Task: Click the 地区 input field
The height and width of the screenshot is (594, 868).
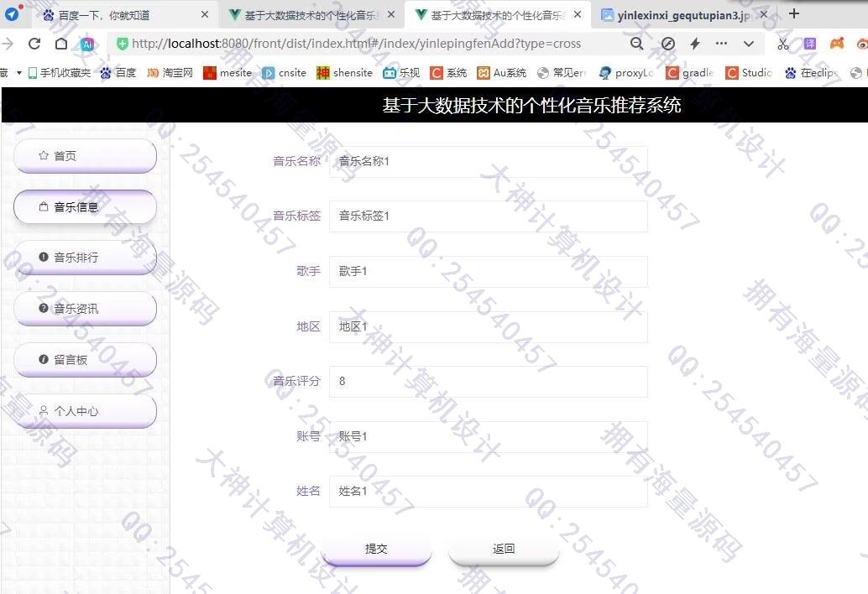Action: 489,327
